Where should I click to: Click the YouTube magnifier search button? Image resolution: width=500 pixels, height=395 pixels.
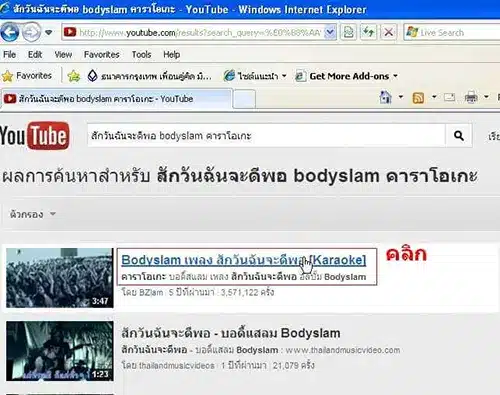click(459, 136)
